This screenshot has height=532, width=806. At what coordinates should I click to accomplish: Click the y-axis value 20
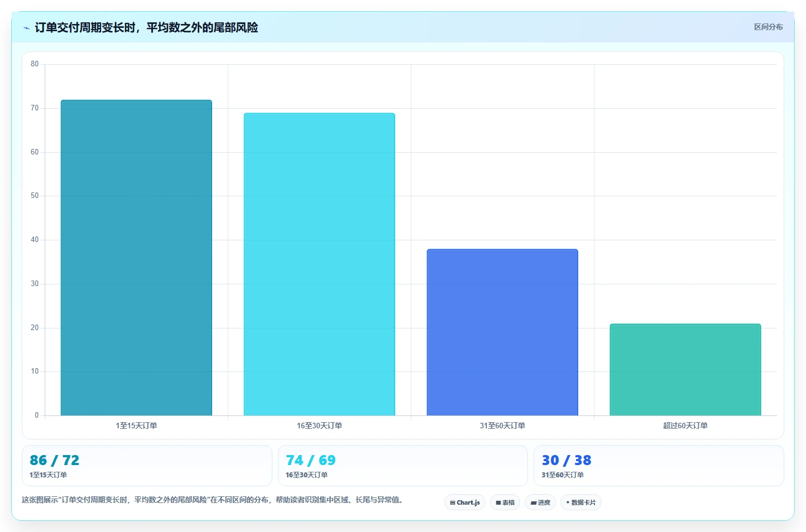click(35, 328)
